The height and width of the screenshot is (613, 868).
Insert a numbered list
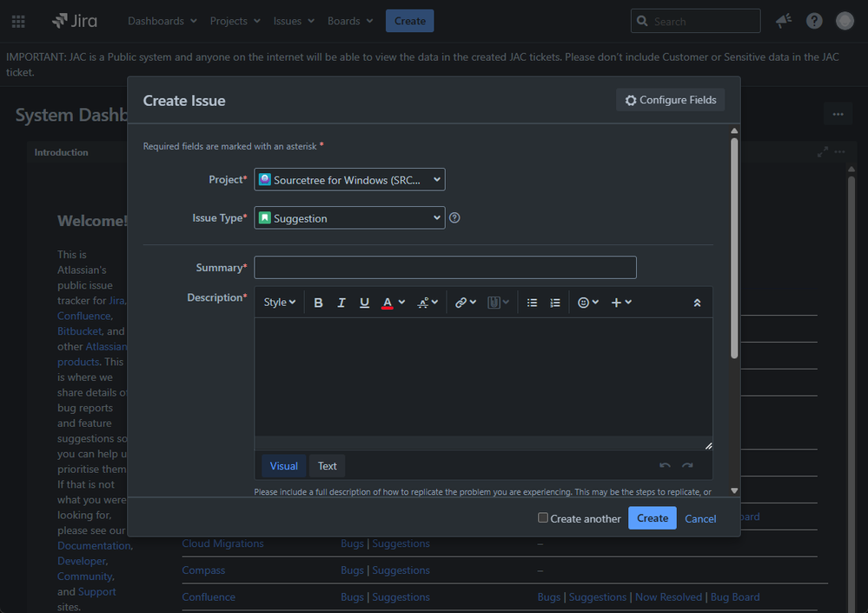point(554,303)
